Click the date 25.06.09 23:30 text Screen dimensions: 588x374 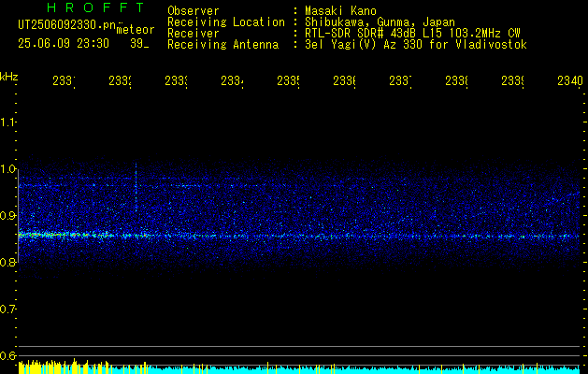[64, 44]
